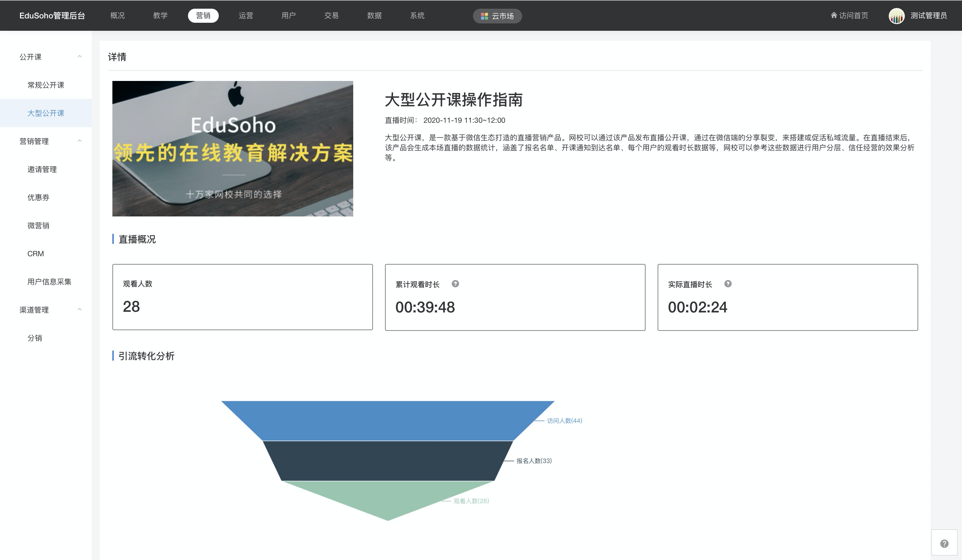Click the blue 访问人数 funnel segment
Image resolution: width=962 pixels, height=560 pixels.
tap(387, 421)
